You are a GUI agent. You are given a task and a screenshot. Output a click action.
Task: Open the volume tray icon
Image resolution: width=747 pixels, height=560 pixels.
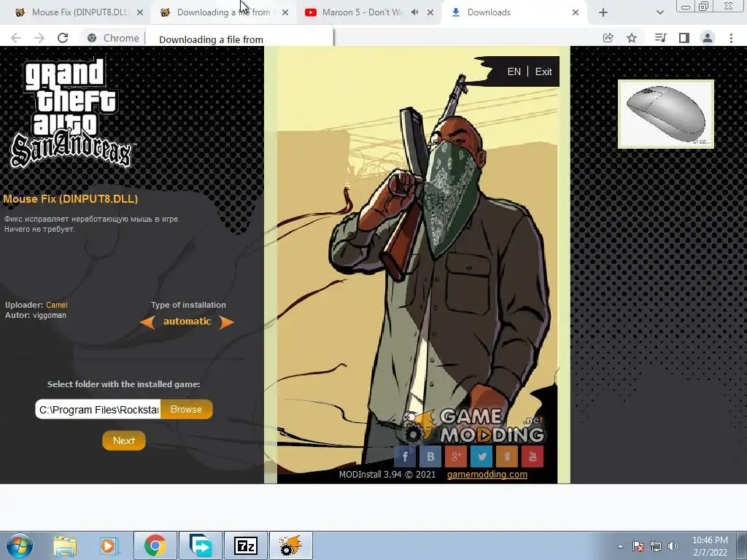point(673,546)
